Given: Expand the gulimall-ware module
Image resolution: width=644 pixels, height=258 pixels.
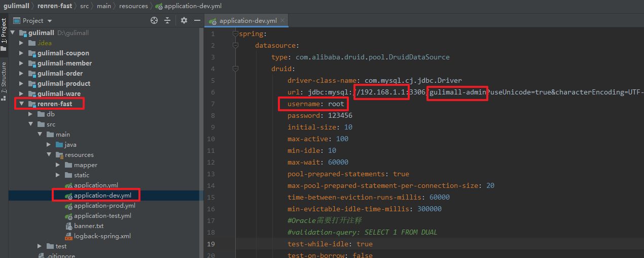Looking at the screenshot, I should coord(21,93).
